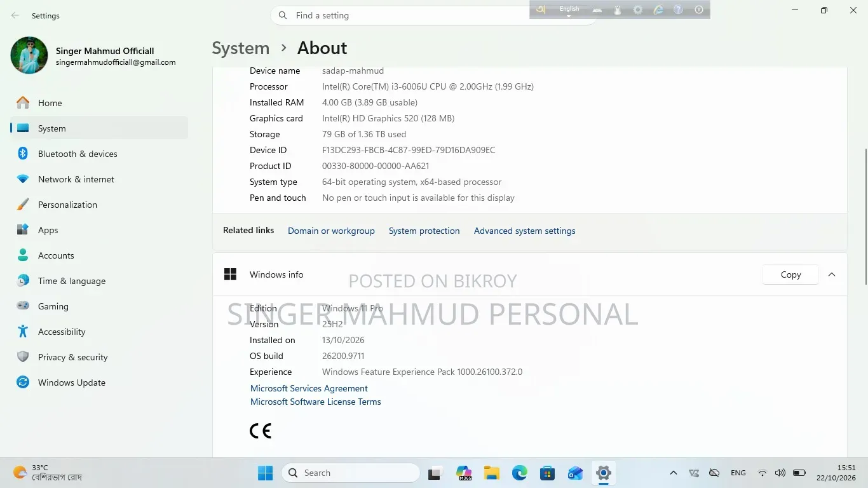Click the gear icon in Avro toolbar
The height and width of the screenshot is (488, 868).
point(638,10)
